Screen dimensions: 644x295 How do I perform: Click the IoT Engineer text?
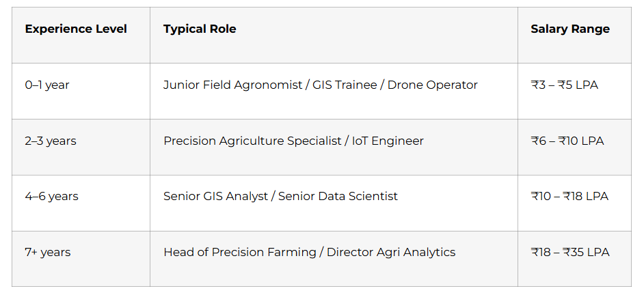pyautogui.click(x=388, y=141)
